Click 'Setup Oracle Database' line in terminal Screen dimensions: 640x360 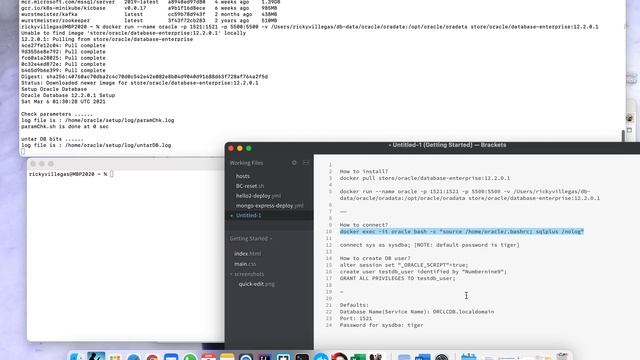tap(54, 89)
